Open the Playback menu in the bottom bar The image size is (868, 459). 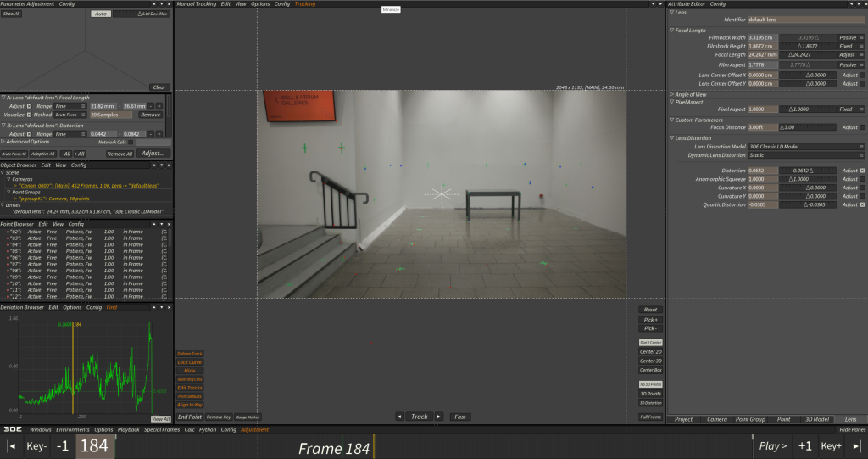(x=129, y=429)
